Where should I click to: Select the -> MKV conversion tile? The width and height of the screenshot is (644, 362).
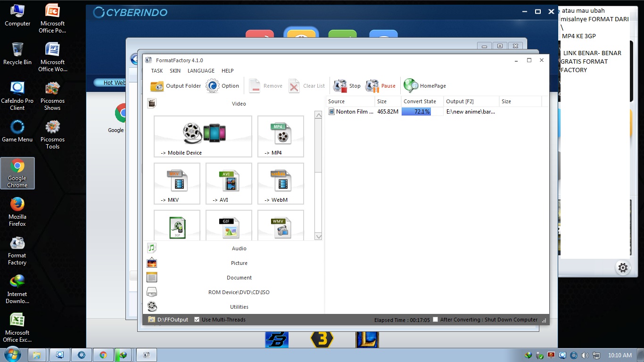[x=177, y=183]
